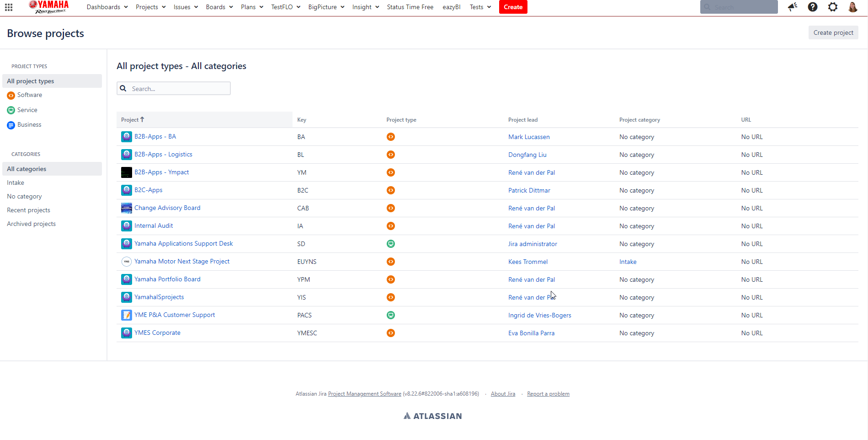Image resolution: width=868 pixels, height=440 pixels.
Task: Click the software type icon for BA row
Action: coord(391,137)
